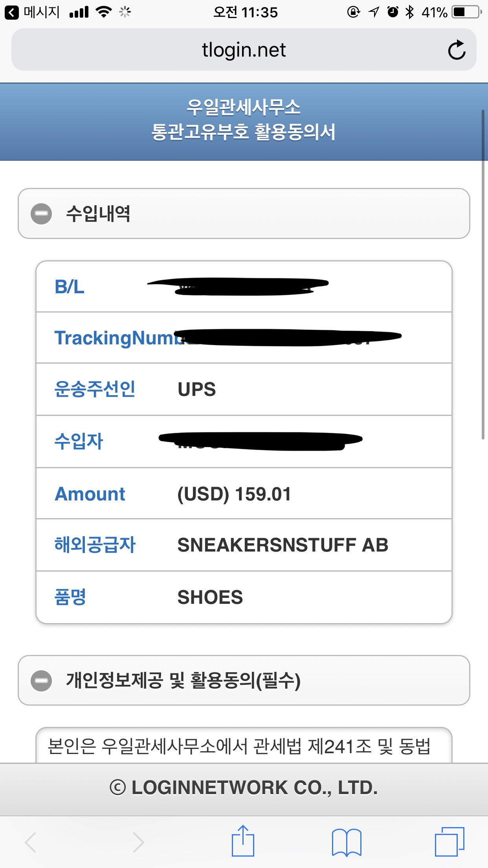The image size is (488, 868).
Task: Go forward with the right arrow
Action: (x=138, y=842)
